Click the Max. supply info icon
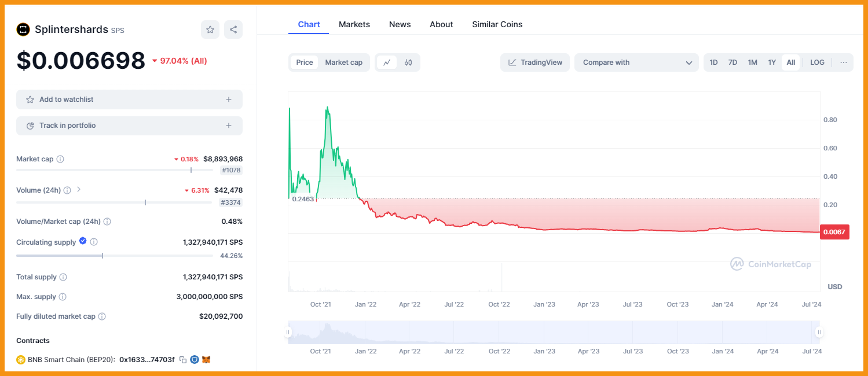The image size is (868, 376). click(x=63, y=297)
